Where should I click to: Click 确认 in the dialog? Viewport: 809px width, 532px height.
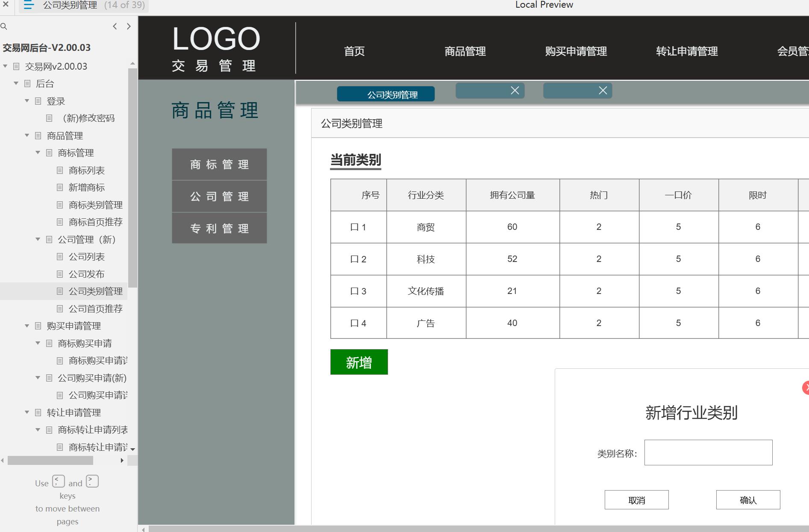(x=748, y=500)
